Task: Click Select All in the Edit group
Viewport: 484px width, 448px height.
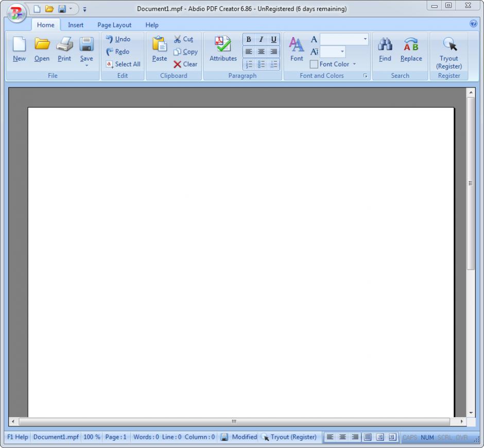Action: 123,64
